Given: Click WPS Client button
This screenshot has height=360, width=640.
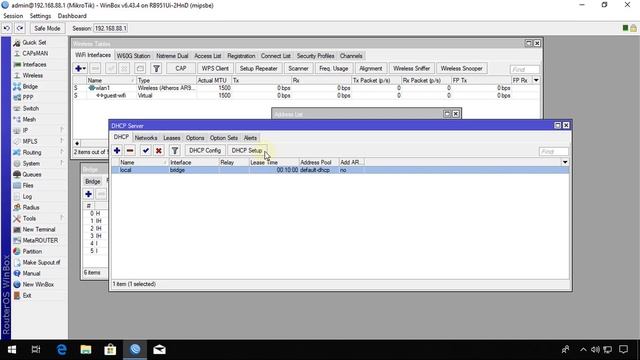Looking at the screenshot, I should click(215, 69).
